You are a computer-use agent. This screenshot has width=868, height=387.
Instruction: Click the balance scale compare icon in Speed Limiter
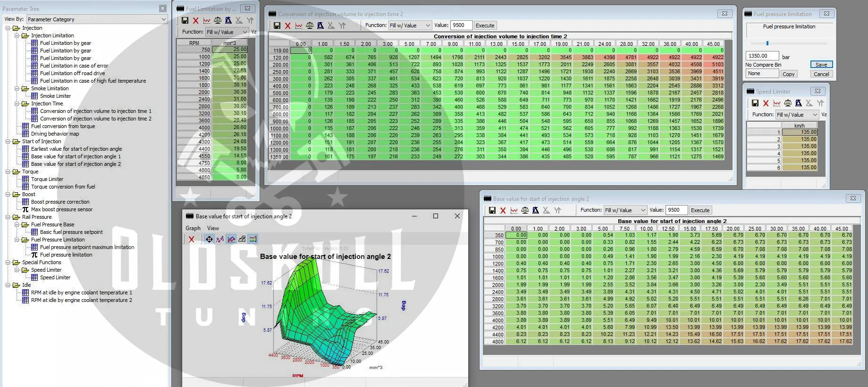(787, 103)
